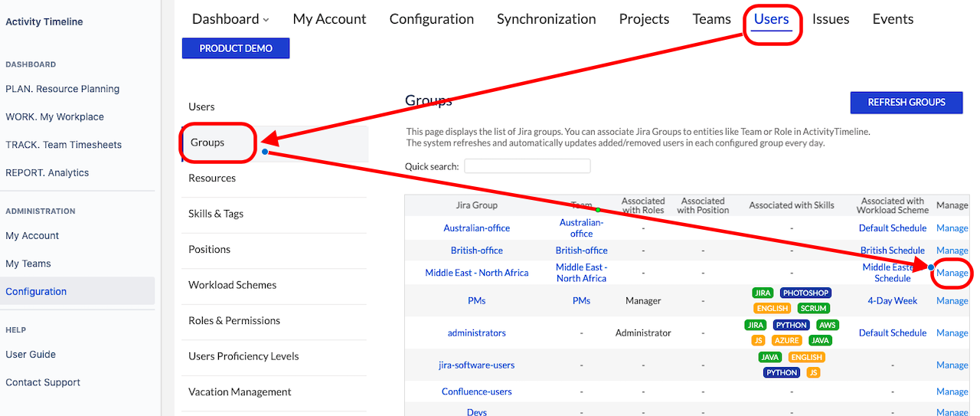Viewport: 980px width, 416px height.
Task: Open Contact Support in Help section
Action: tap(43, 382)
